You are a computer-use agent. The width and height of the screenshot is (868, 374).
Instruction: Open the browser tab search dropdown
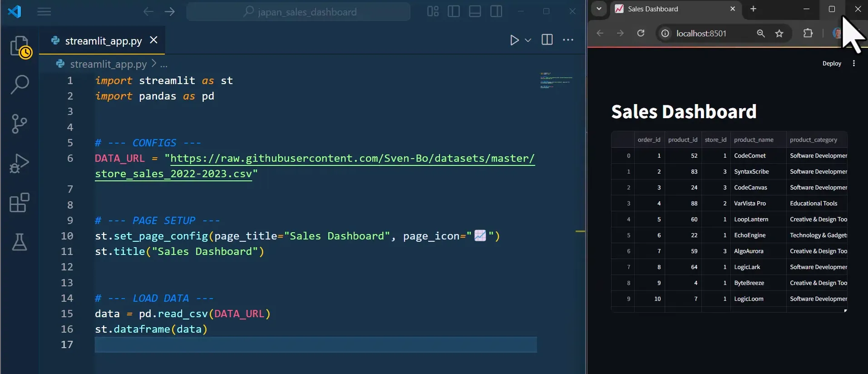[599, 9]
